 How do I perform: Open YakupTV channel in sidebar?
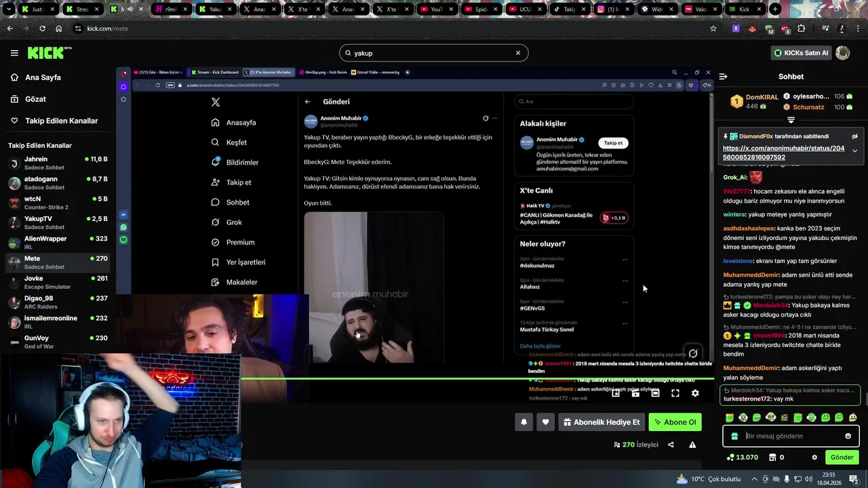pos(58,222)
